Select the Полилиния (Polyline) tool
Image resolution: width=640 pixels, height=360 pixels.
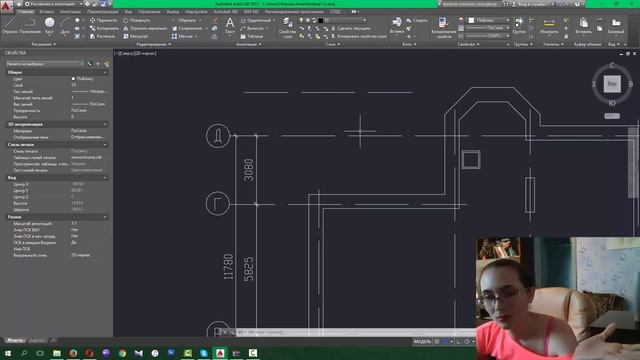click(29, 25)
